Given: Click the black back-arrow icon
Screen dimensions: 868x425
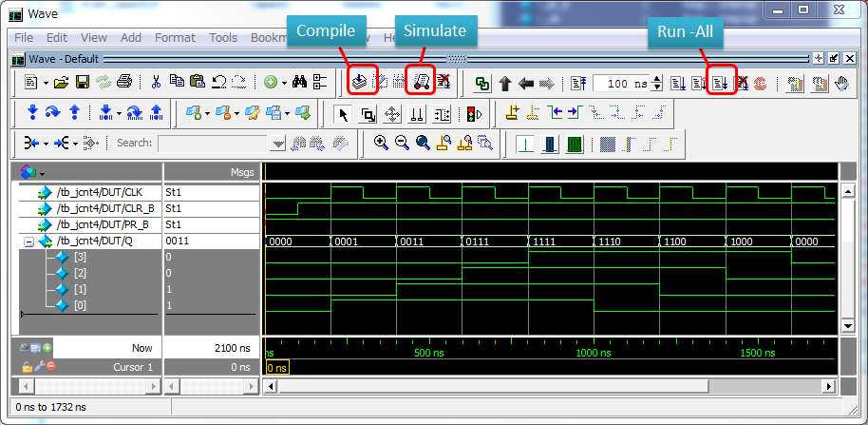Looking at the screenshot, I should point(525,84).
